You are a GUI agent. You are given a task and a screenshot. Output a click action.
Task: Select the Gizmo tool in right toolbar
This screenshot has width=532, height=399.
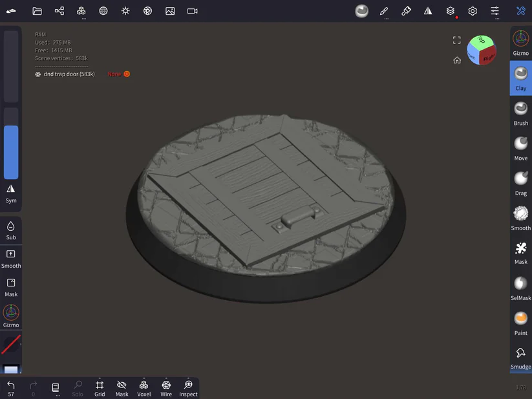(x=521, y=43)
